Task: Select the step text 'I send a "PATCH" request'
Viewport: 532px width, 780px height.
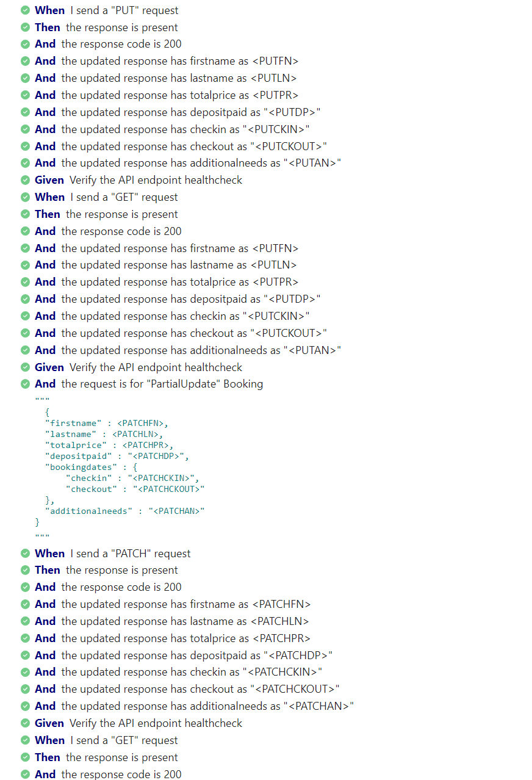Action: [x=131, y=554]
